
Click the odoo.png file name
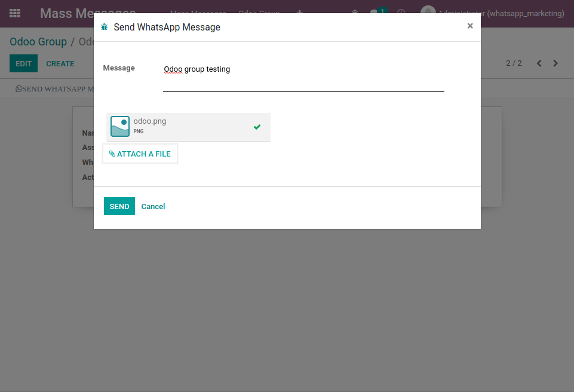point(149,121)
